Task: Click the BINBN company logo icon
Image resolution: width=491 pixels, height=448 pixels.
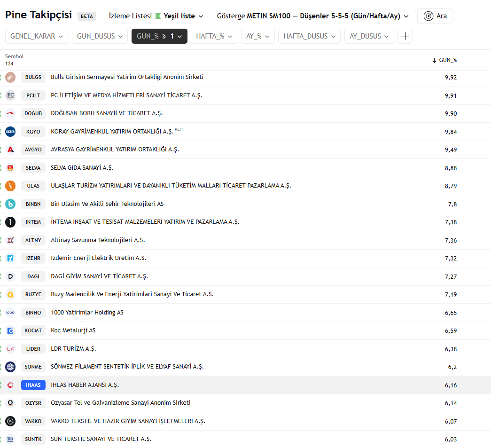Action: [x=10, y=204]
